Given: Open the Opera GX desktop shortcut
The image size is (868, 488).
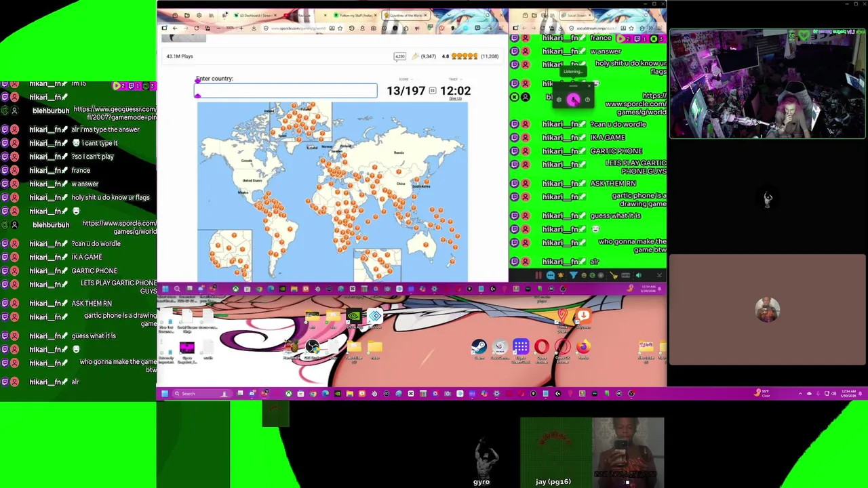Looking at the screenshot, I should pyautogui.click(x=562, y=350).
